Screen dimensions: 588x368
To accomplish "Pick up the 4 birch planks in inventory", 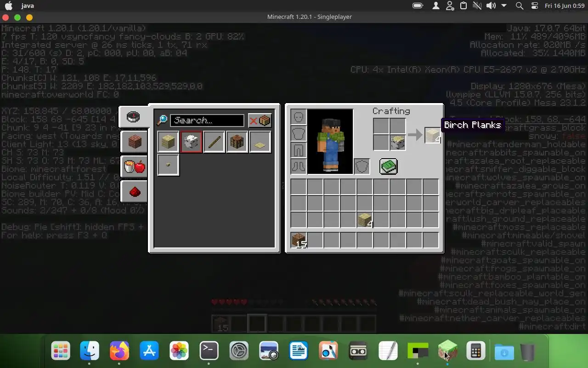I will 365,220.
